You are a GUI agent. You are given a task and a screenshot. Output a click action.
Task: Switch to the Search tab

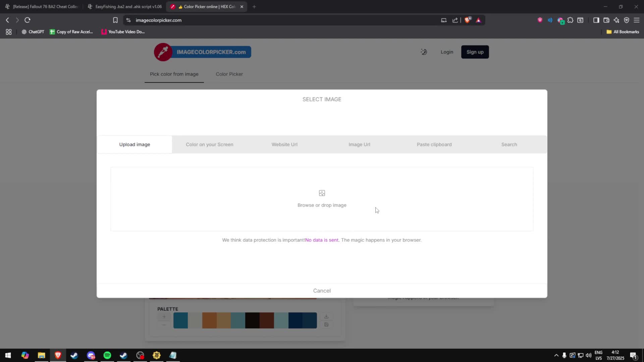click(x=509, y=144)
